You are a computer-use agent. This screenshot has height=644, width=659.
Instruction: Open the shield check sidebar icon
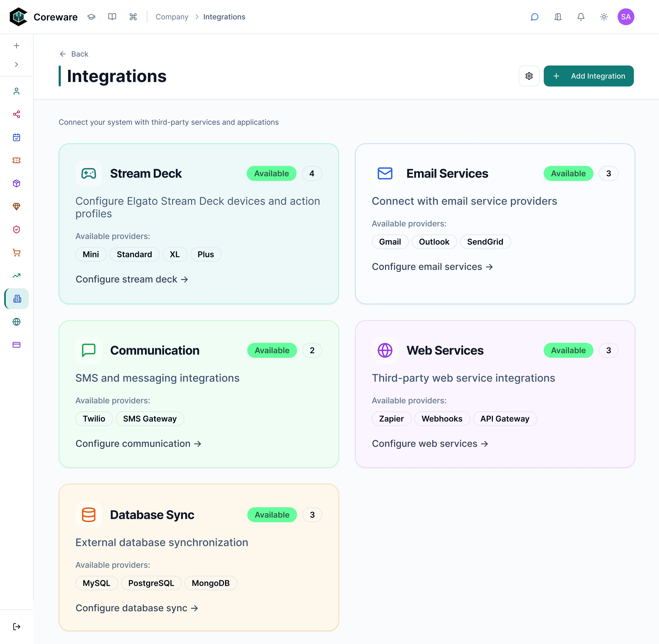pyautogui.click(x=17, y=230)
